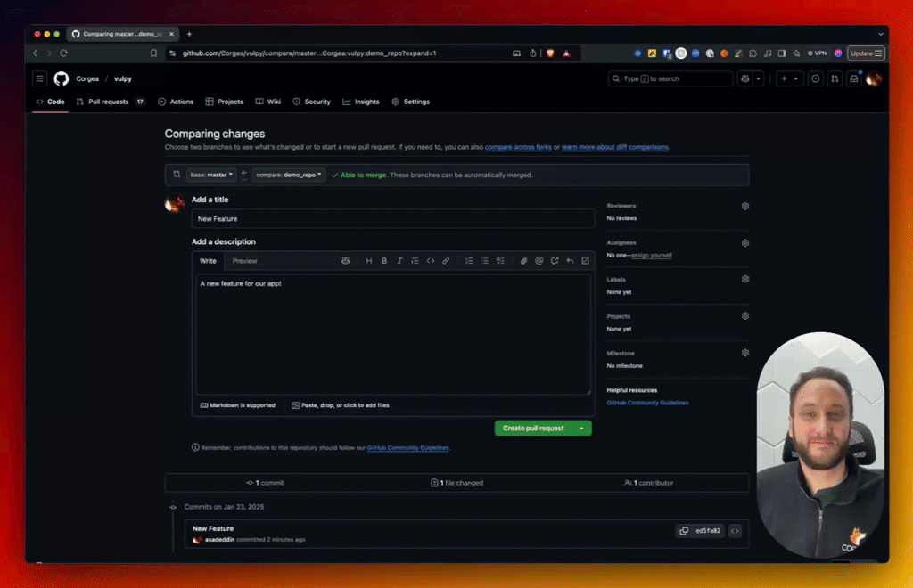Open the Projects gear settings

(744, 315)
